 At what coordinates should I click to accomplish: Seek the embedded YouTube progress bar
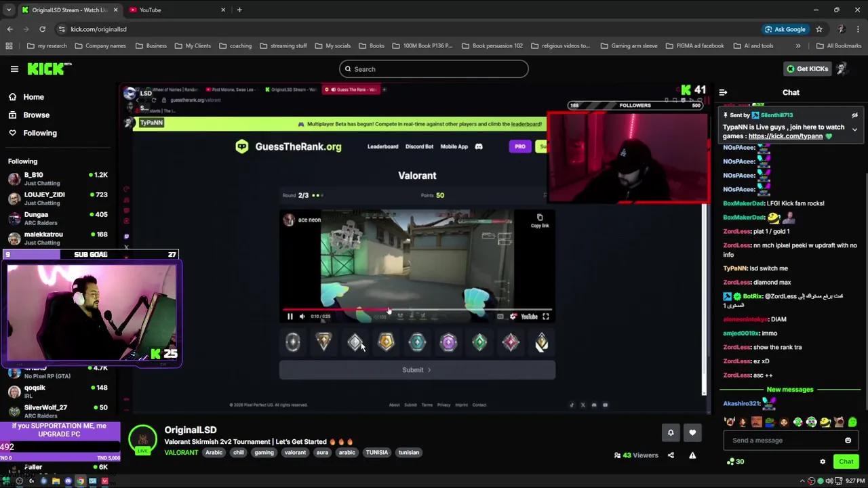click(x=417, y=310)
